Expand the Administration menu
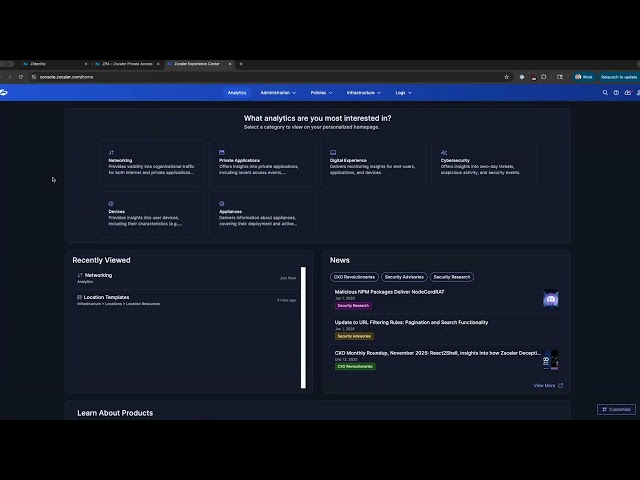The image size is (640, 480). click(278, 93)
